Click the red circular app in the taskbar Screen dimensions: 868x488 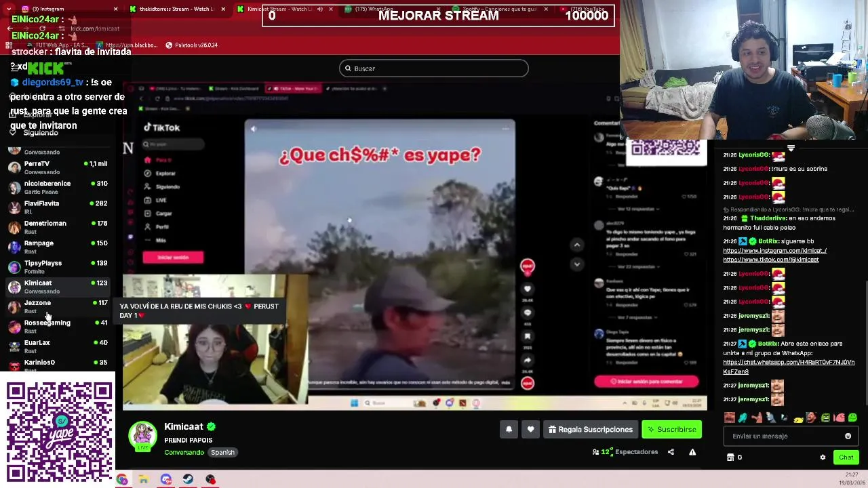pyautogui.click(x=210, y=479)
